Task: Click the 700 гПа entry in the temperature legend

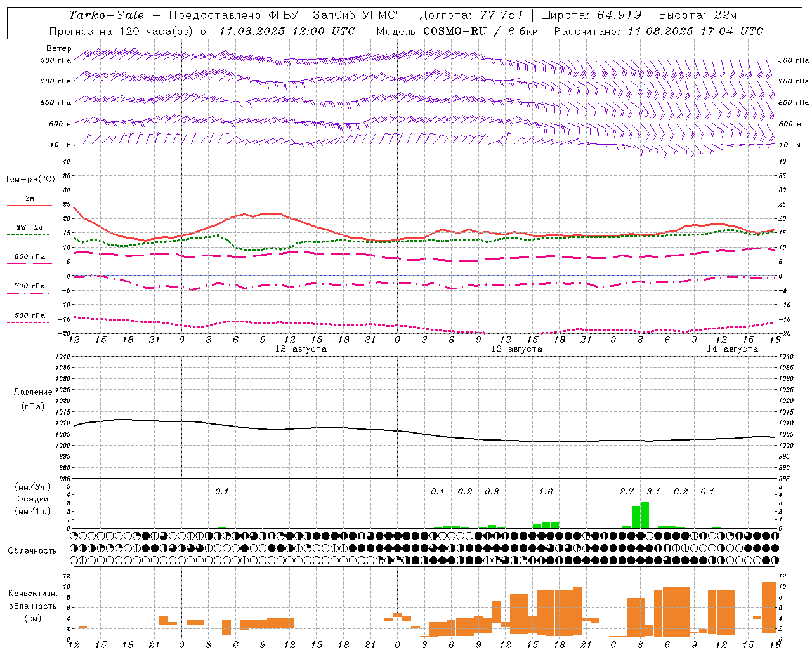Action: point(30,286)
